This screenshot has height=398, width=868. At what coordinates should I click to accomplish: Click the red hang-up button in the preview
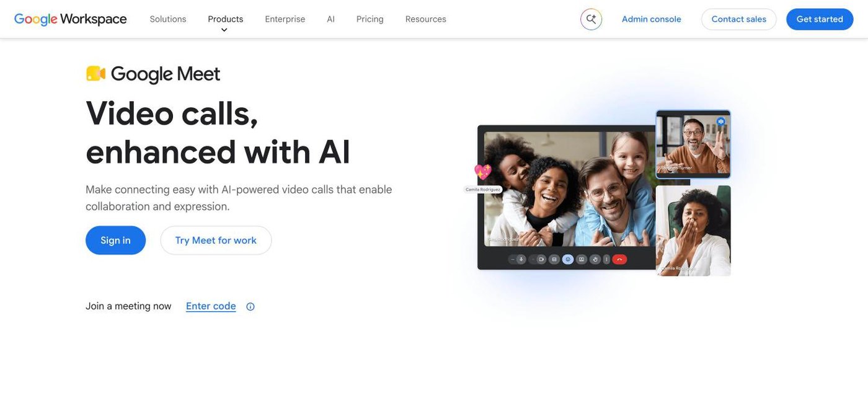tap(619, 259)
